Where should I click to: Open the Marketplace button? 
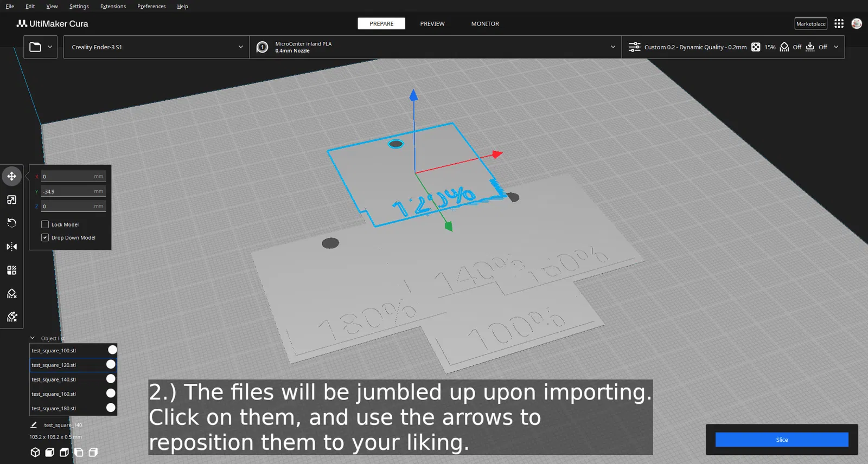pos(811,24)
